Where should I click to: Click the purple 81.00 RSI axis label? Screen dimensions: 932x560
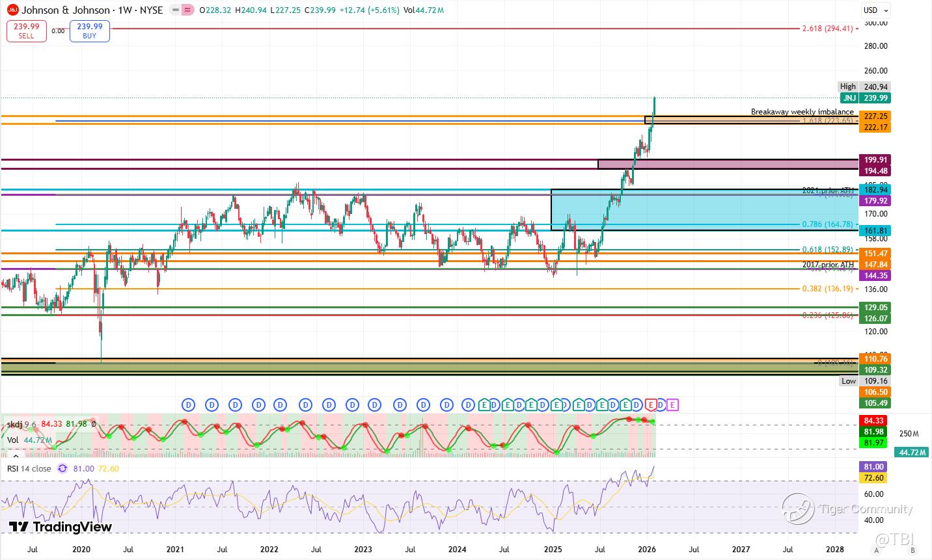(x=875, y=467)
